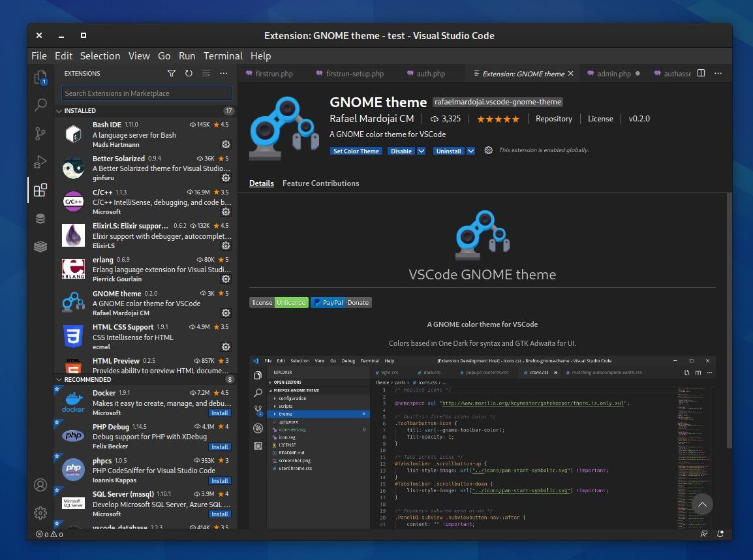Click the Disable button
753x560 pixels.
coord(401,151)
